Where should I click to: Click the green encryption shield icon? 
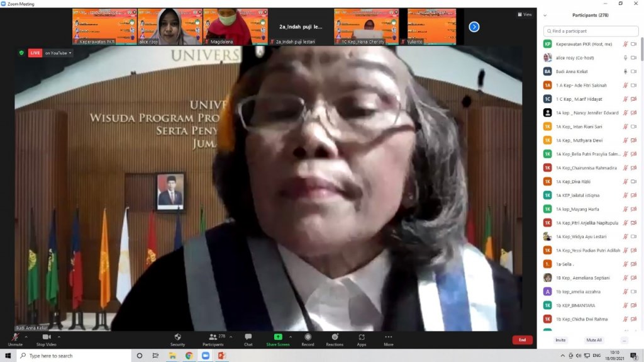[x=21, y=53]
